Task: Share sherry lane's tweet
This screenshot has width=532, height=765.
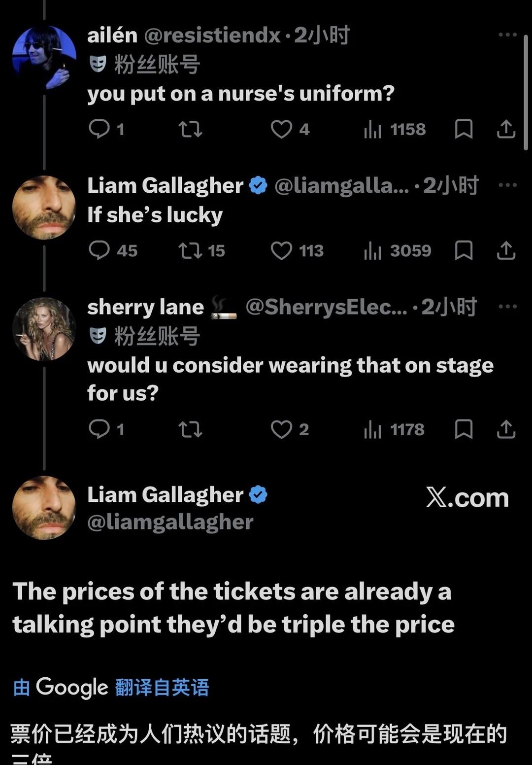Action: click(x=506, y=429)
